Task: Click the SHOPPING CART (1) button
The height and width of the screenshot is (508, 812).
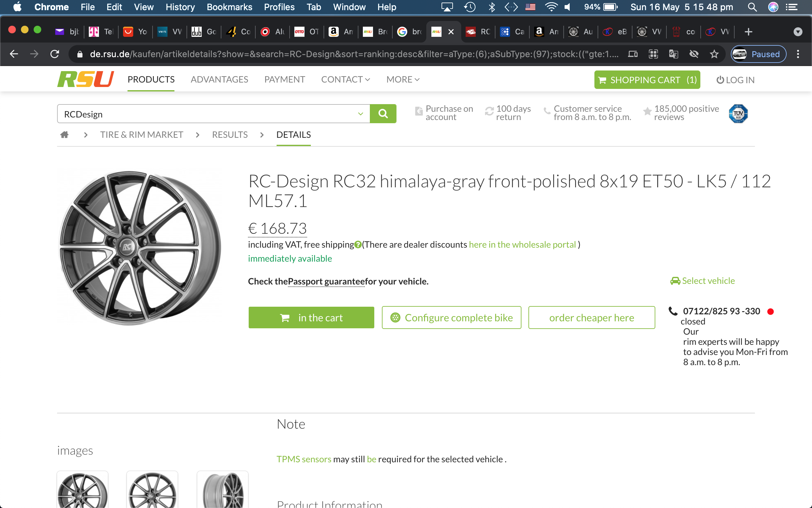Action: pos(647,80)
